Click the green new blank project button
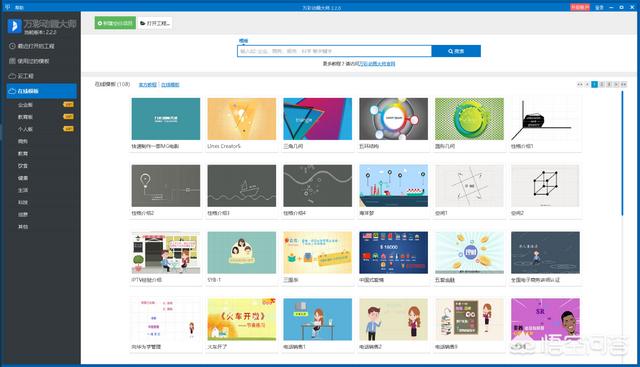This screenshot has width=640, height=367. pos(115,23)
